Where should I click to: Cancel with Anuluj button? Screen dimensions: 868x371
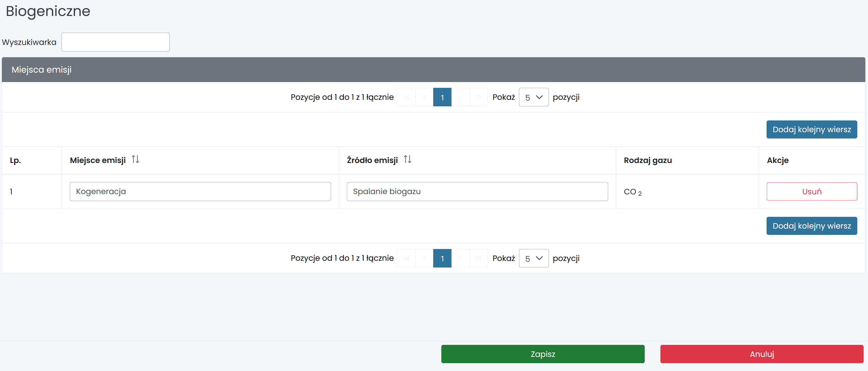pyautogui.click(x=762, y=354)
